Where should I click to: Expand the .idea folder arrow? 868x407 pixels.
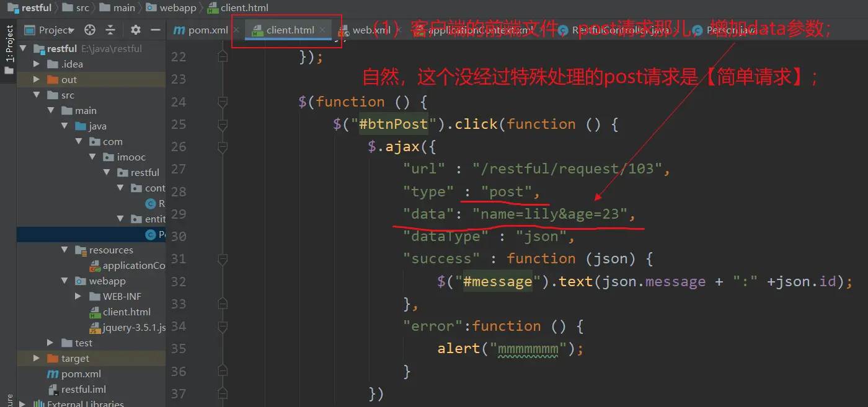[x=37, y=64]
